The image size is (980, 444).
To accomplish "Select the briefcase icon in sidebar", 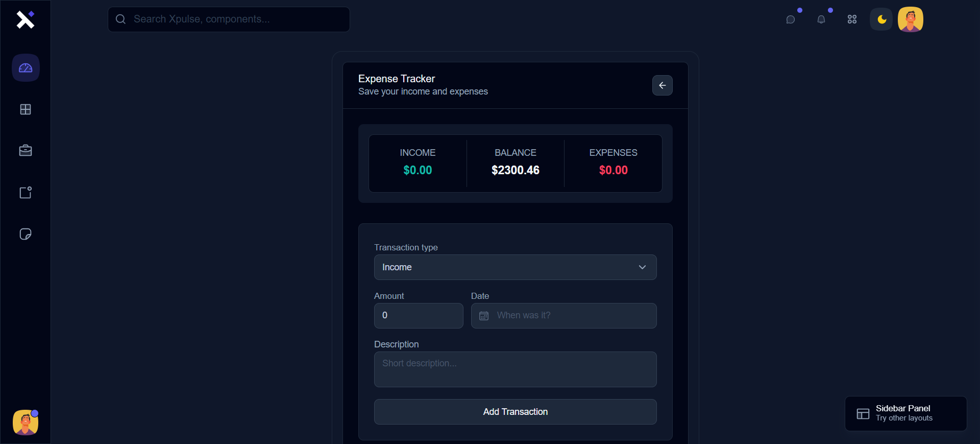I will coord(26,151).
